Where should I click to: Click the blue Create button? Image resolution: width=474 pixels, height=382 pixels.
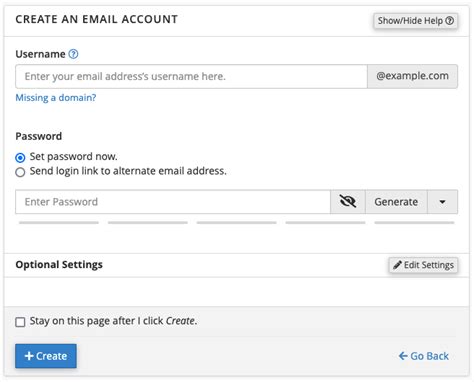pos(46,356)
